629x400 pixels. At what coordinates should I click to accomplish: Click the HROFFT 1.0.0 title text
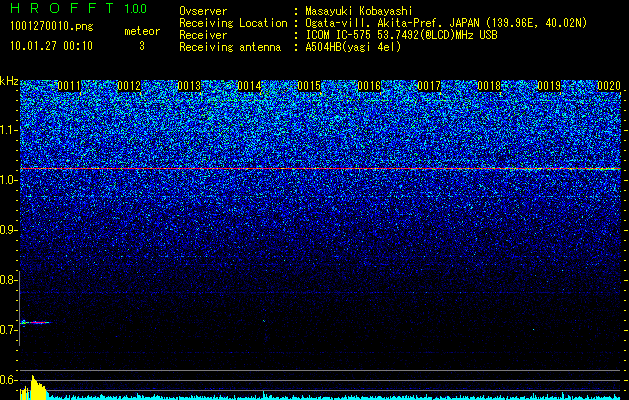(x=79, y=8)
